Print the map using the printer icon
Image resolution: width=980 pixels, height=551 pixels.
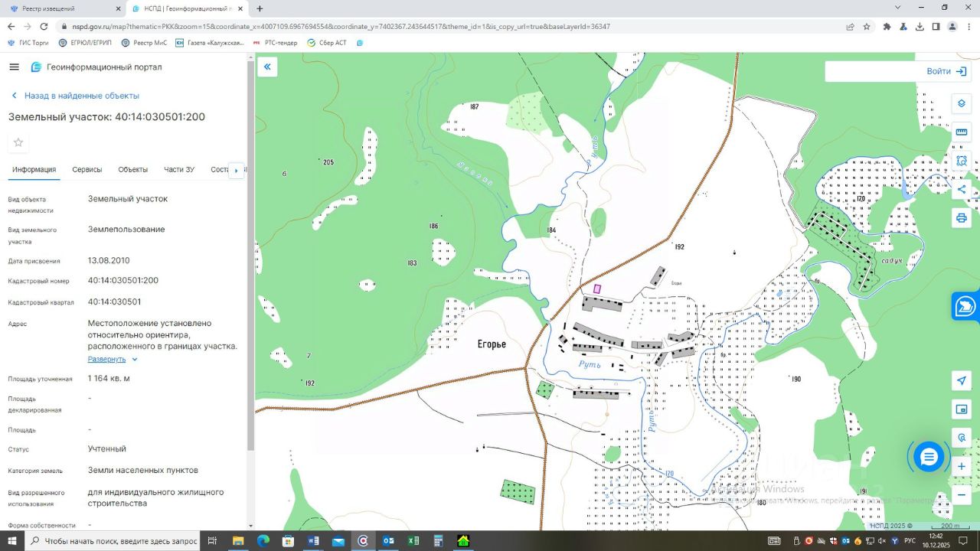[x=962, y=218]
